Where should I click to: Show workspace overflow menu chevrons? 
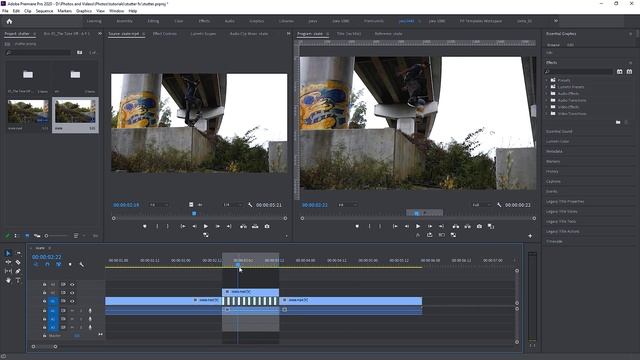pos(556,21)
